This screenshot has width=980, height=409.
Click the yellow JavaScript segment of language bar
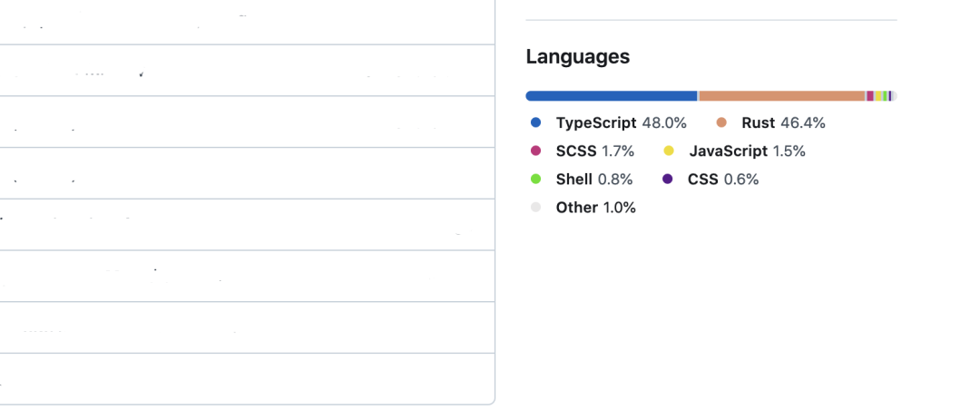[878, 96]
